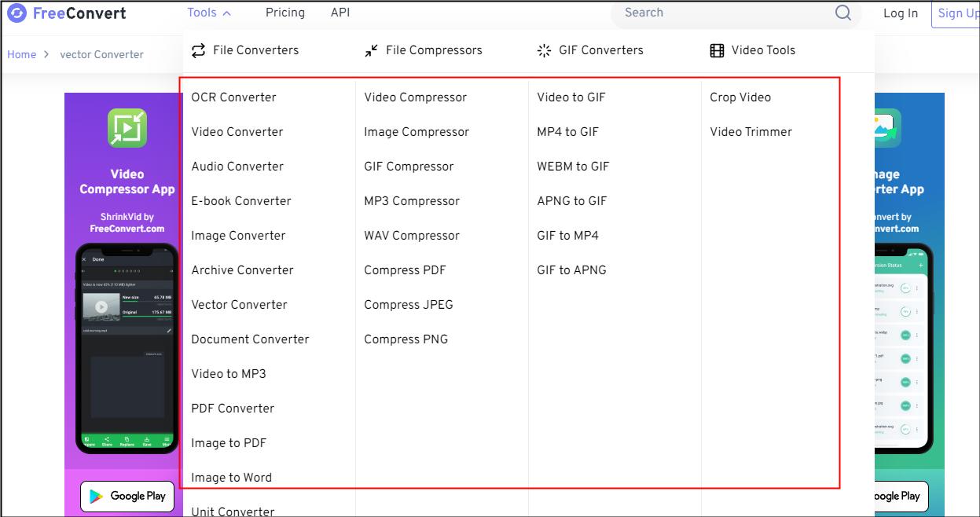
Task: Select OCR Converter from the menu
Action: click(233, 97)
